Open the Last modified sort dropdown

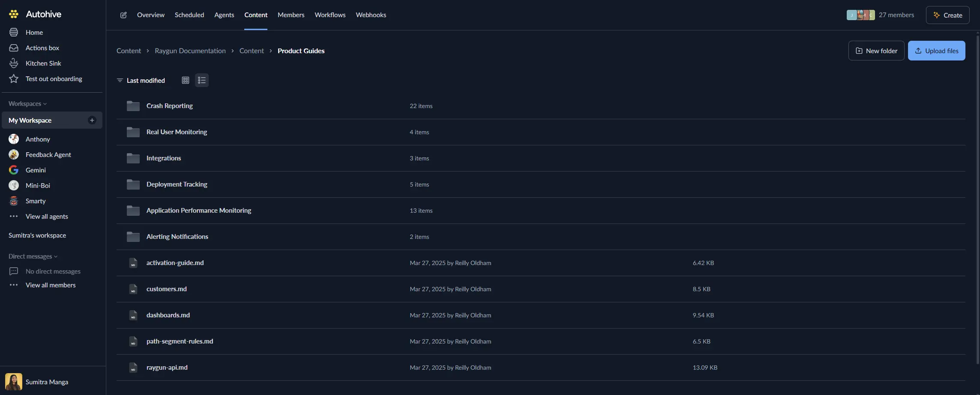pos(141,80)
